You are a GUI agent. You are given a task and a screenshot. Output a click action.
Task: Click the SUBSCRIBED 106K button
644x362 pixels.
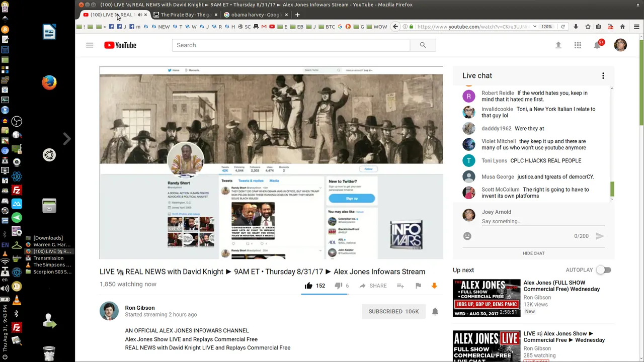(393, 311)
